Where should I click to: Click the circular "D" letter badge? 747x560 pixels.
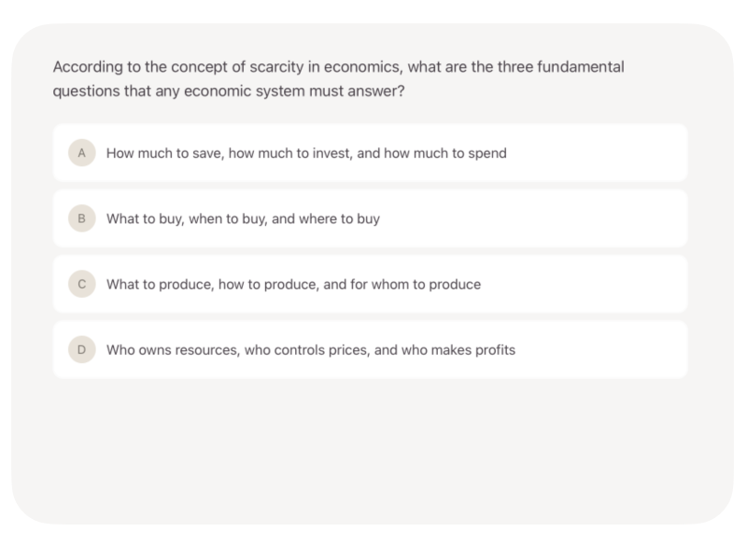pyautogui.click(x=82, y=350)
